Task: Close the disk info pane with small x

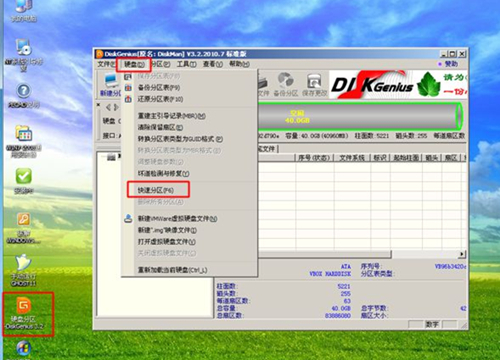Action: 98,105
